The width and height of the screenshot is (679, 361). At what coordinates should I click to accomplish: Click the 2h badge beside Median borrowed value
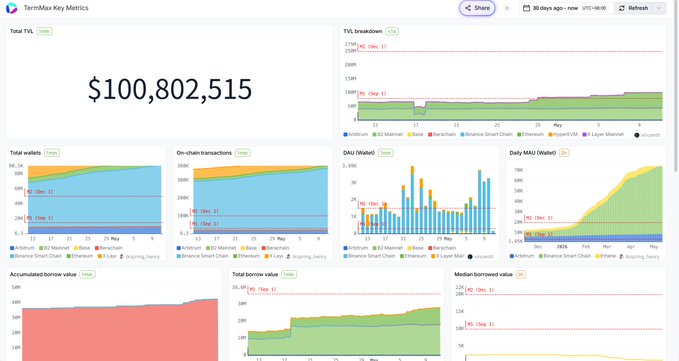[521, 274]
